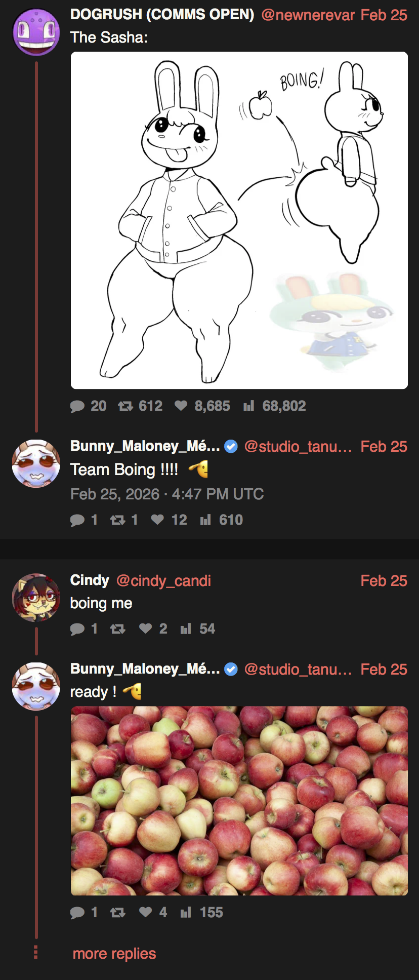Screen dimensions: 419x980
Task: Open the apples photo attachment
Action: [x=239, y=800]
